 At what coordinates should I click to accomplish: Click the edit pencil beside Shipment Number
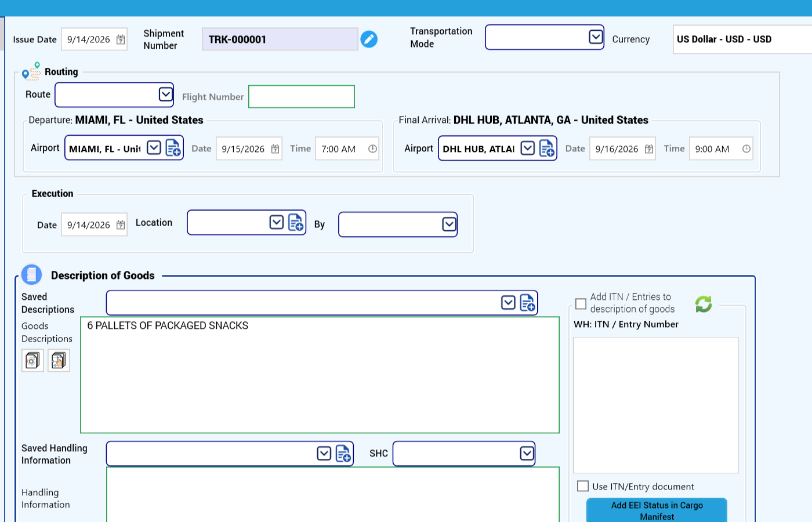coord(369,39)
